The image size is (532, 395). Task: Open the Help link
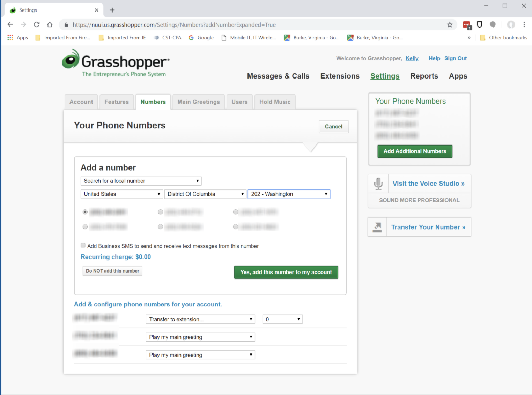click(x=434, y=58)
